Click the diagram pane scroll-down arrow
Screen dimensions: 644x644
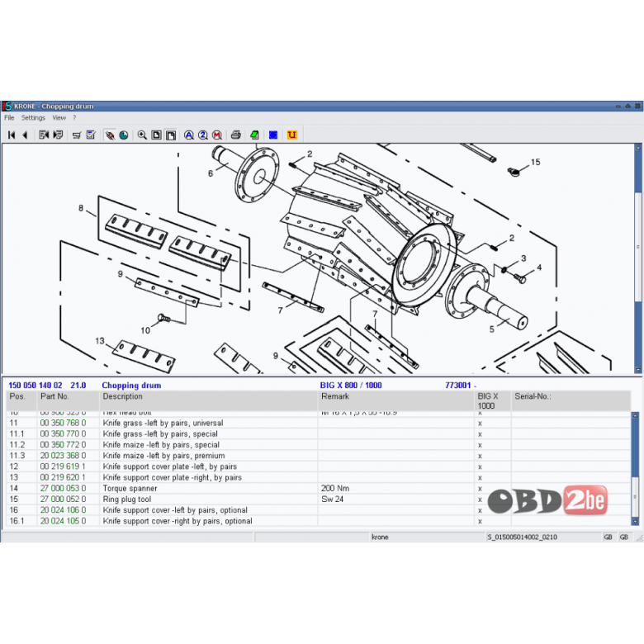click(638, 370)
